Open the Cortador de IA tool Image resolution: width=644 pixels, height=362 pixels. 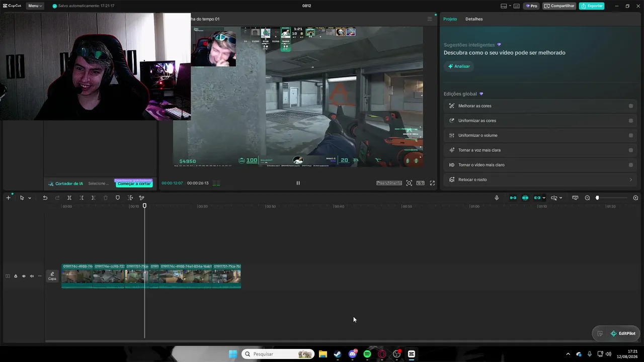pos(66,184)
